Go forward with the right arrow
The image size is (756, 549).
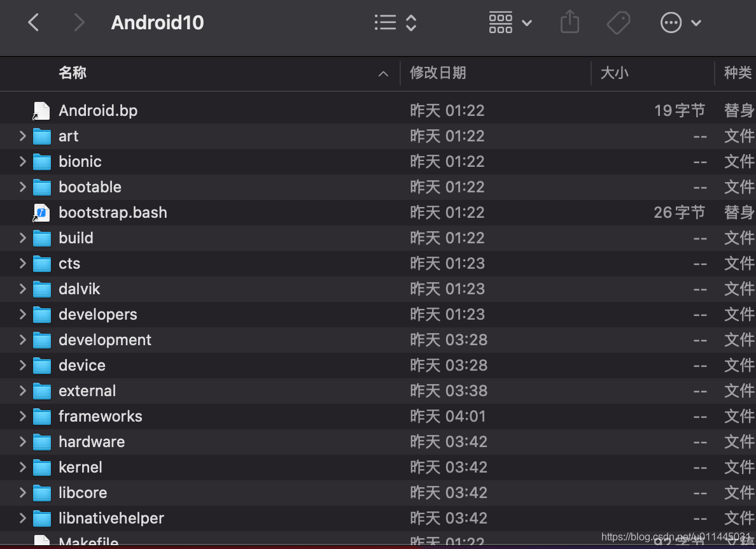click(x=79, y=23)
